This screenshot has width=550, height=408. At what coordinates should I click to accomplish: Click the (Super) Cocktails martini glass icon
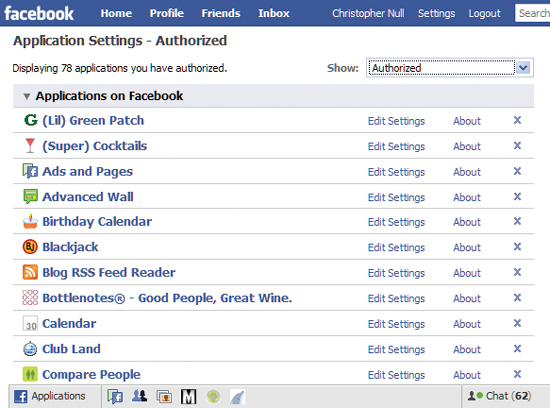click(30, 146)
